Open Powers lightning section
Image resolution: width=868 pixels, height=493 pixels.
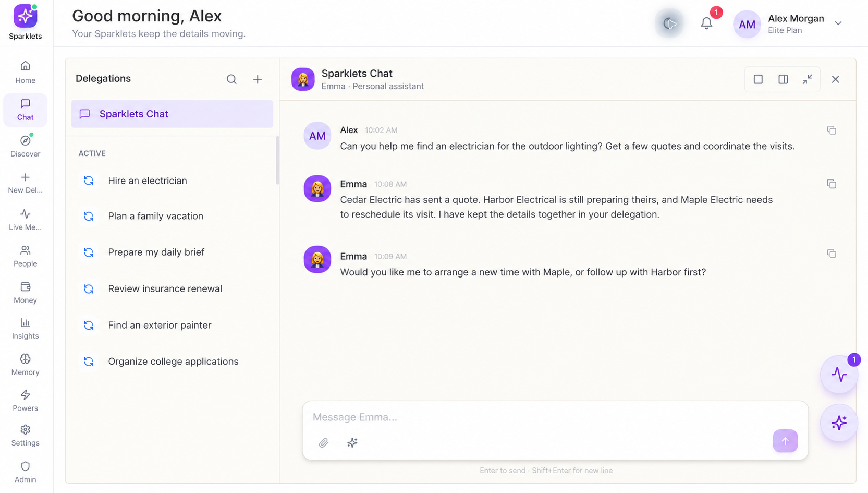(x=25, y=401)
